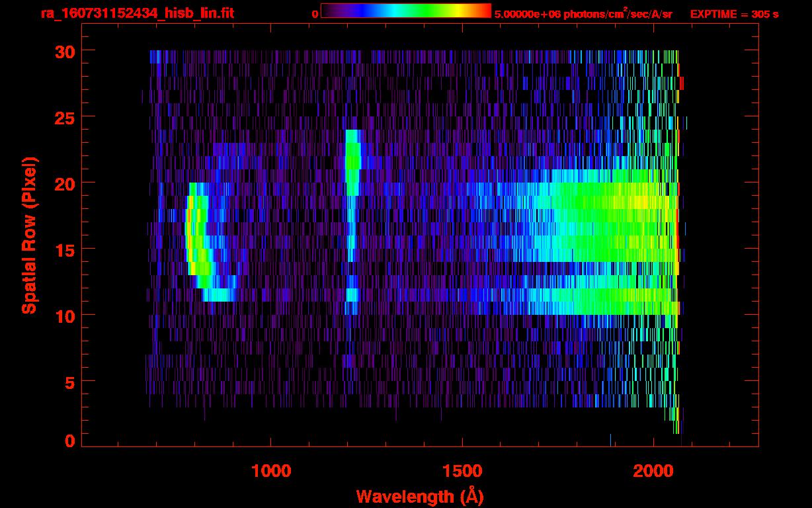This screenshot has height=508, width=812.
Task: Click the file name ra_160731152434_hisb_lin.fit
Action: [x=137, y=13]
